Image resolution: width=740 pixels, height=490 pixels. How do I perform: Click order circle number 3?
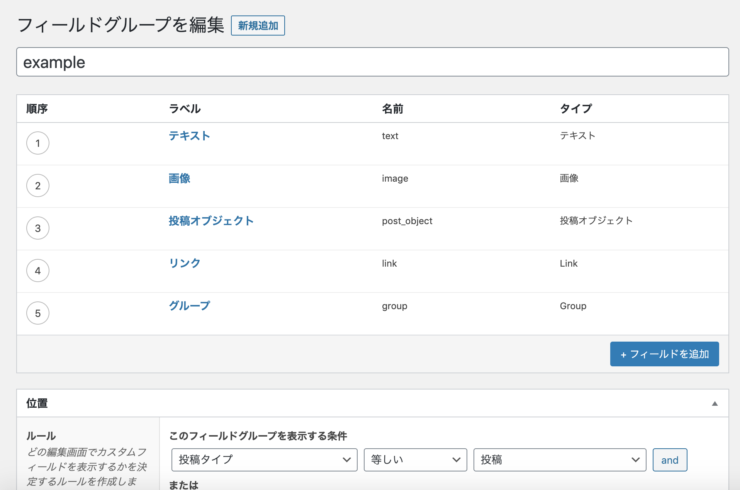point(38,228)
